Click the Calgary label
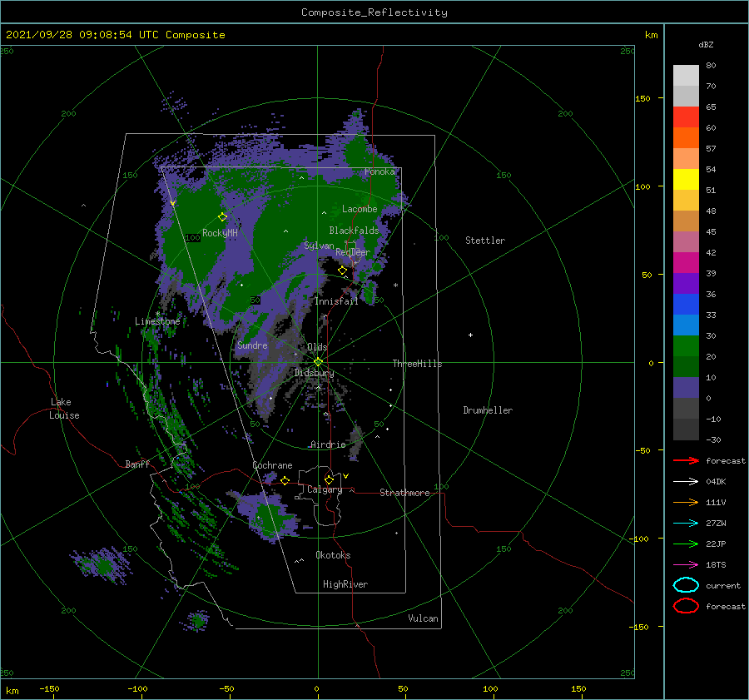Viewport: 749px width, 700px height. coord(325,489)
